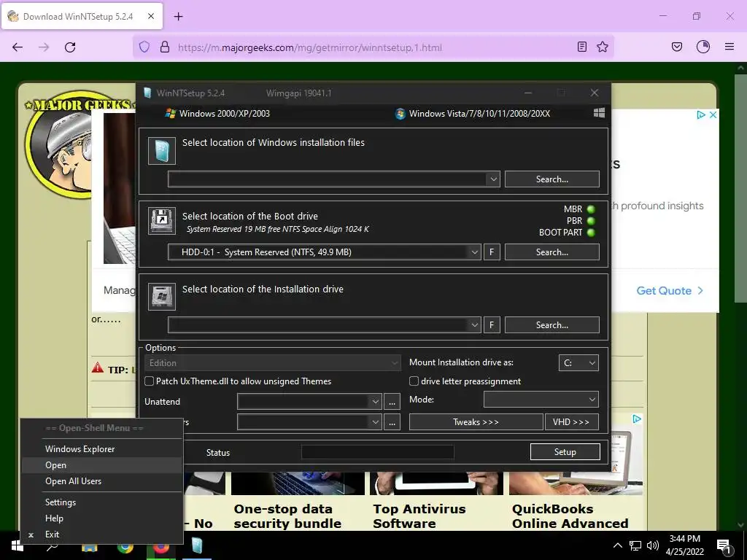Go back using Firefox back arrow
The height and width of the screenshot is (560, 747).
click(18, 47)
